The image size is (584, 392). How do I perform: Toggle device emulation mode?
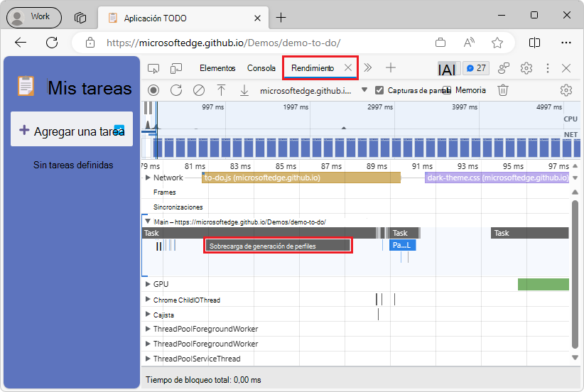(x=175, y=68)
